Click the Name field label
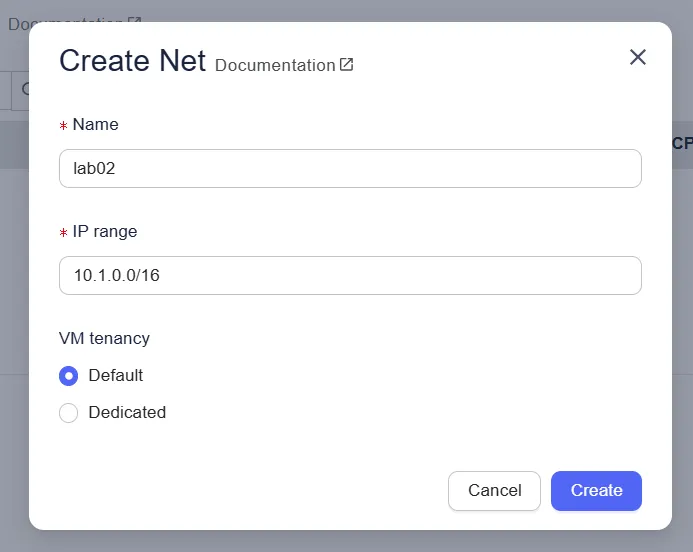Viewport: 693px width, 552px height. click(95, 125)
